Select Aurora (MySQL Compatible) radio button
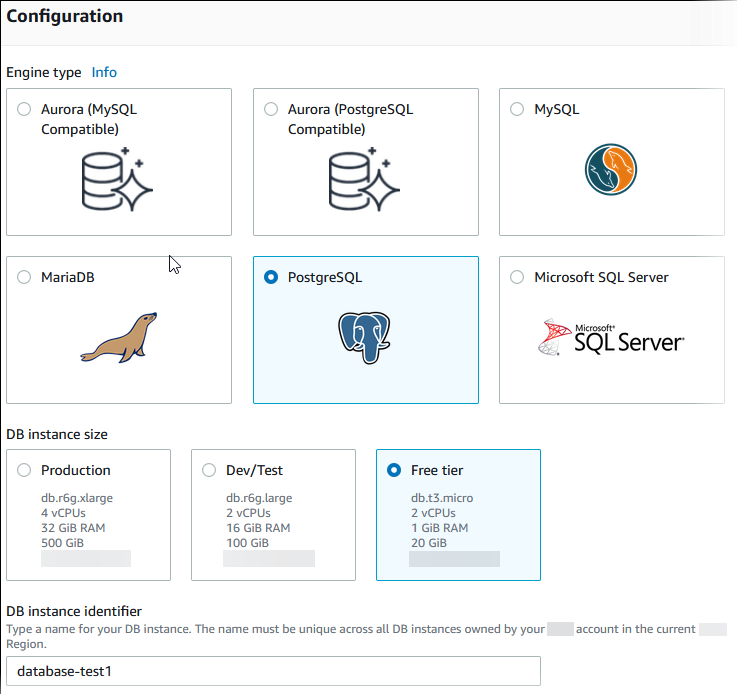Image resolution: width=737 pixels, height=694 pixels. coord(24,110)
